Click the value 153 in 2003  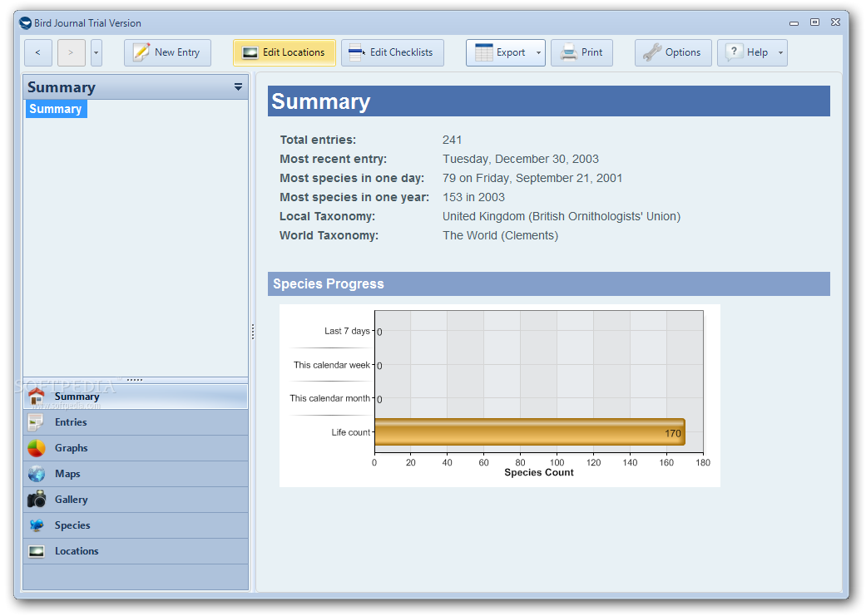(474, 198)
